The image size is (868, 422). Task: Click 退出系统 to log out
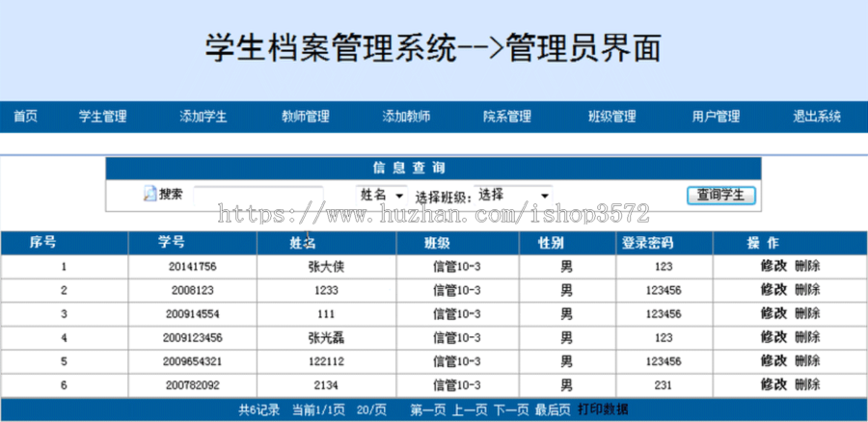point(817,117)
